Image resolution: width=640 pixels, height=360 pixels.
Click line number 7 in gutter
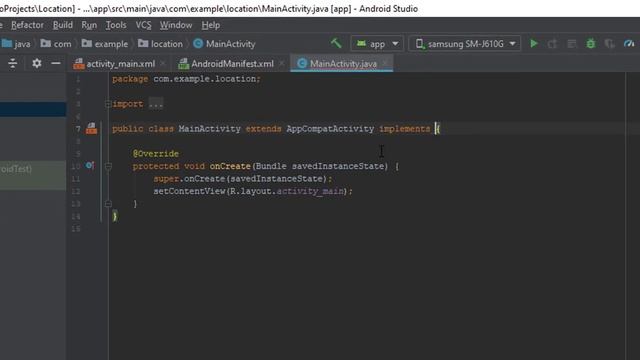tap(78, 129)
